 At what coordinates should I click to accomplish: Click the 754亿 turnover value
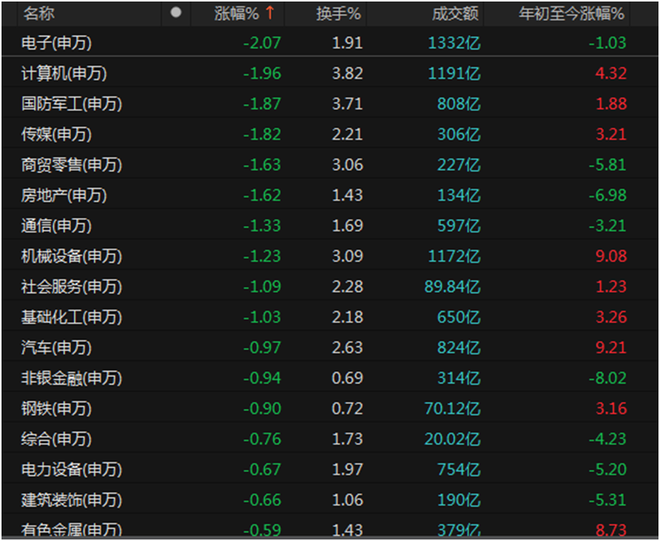459,470
